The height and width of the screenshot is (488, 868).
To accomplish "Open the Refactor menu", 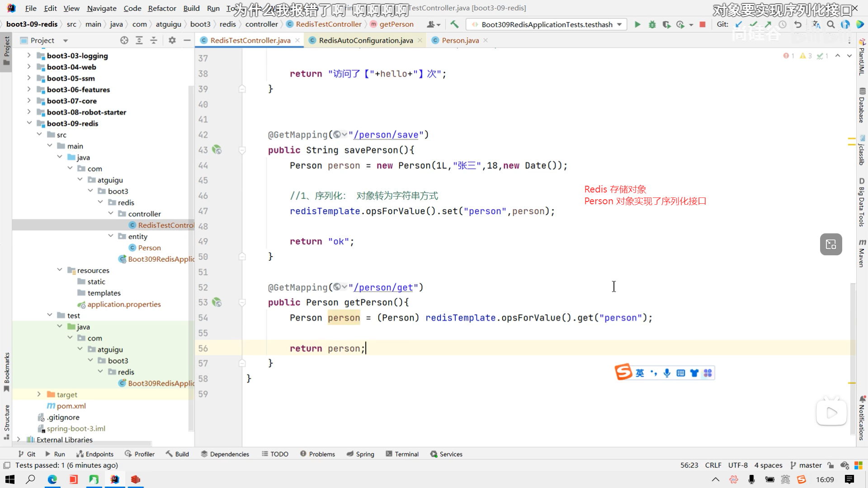I will tap(162, 8).
